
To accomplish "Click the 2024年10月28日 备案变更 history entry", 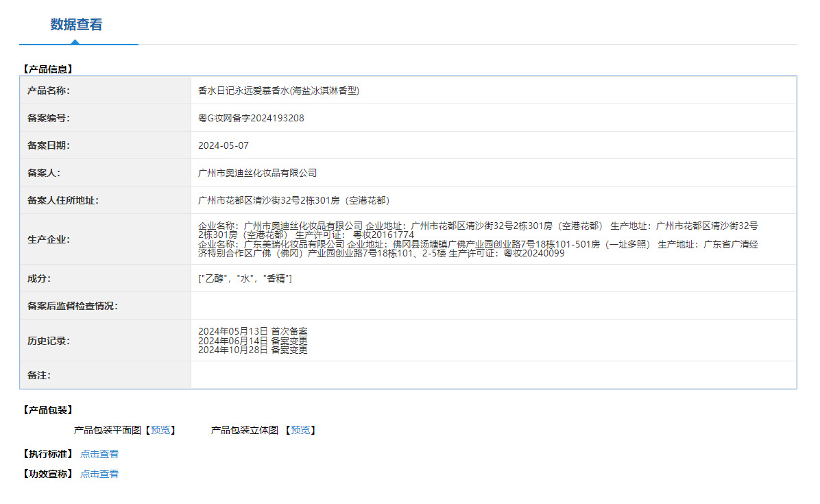I will point(252,350).
